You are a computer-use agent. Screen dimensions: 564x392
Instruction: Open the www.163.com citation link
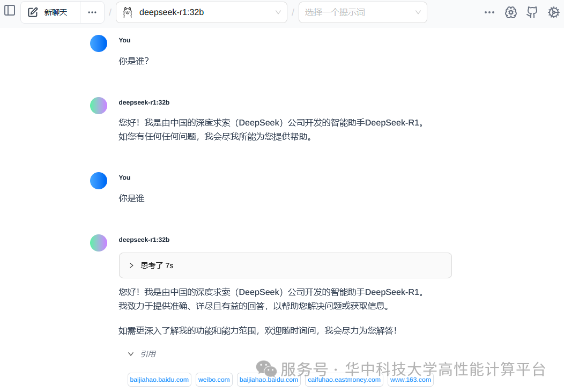[x=411, y=380]
